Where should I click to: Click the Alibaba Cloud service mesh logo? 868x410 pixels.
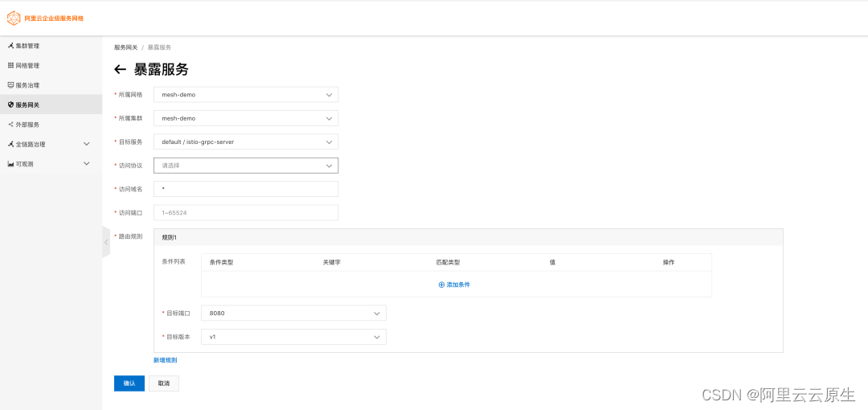click(x=14, y=18)
